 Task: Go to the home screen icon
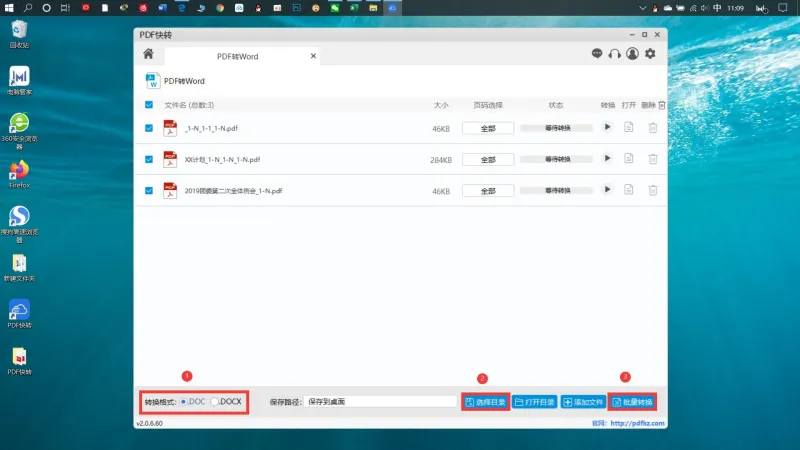148,54
